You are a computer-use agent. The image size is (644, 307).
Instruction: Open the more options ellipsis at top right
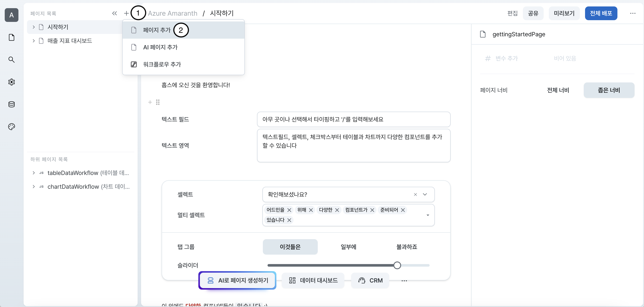coord(632,13)
